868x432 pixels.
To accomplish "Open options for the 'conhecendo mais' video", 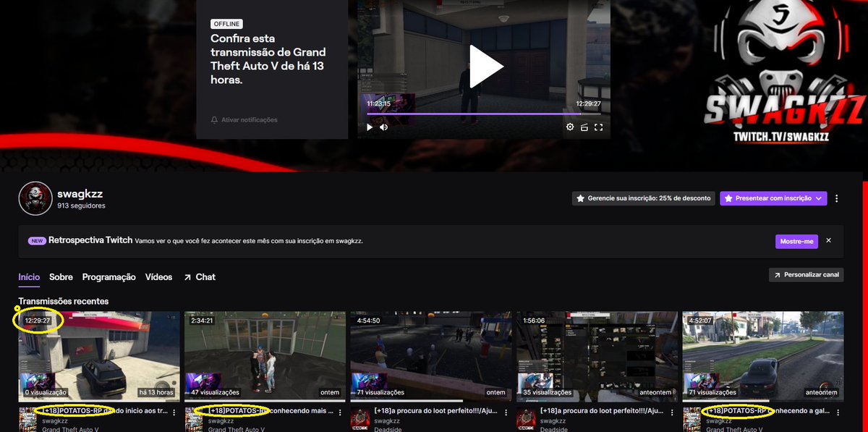I will (x=340, y=411).
